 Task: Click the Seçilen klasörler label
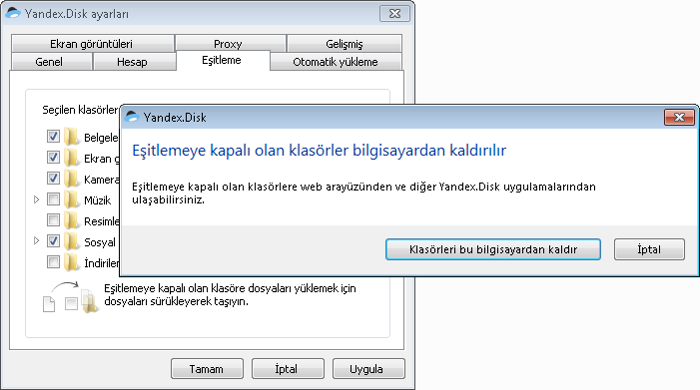[80, 110]
